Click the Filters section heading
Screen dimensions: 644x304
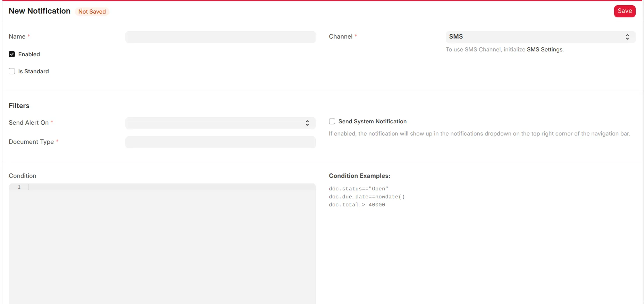[19, 106]
